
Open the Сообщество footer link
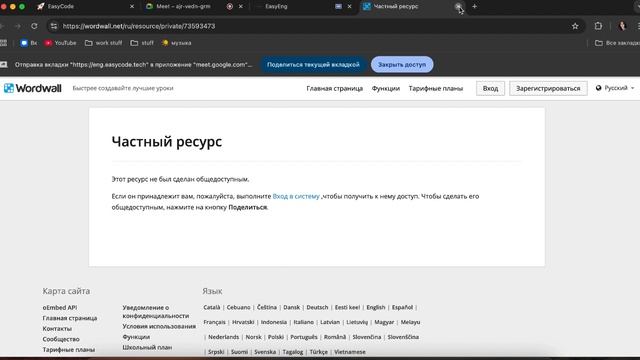[61, 340]
